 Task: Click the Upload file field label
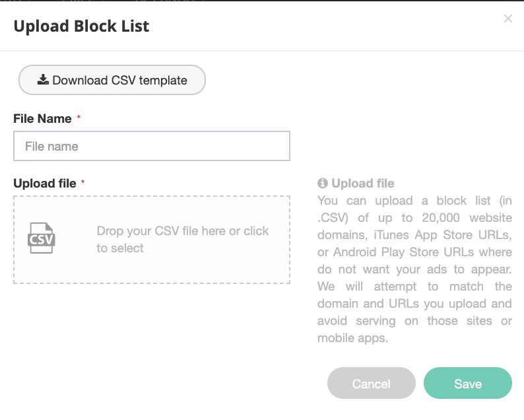point(45,184)
